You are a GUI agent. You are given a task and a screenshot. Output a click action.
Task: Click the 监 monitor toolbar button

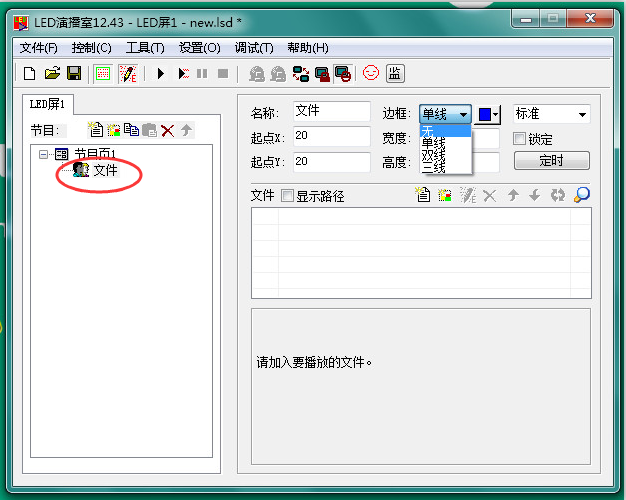coord(395,73)
